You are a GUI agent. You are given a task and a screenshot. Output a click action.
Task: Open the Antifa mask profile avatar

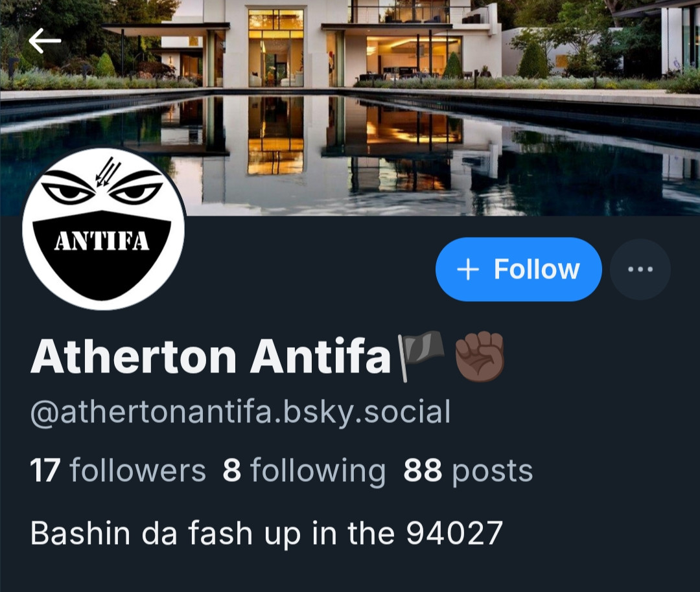[103, 229]
